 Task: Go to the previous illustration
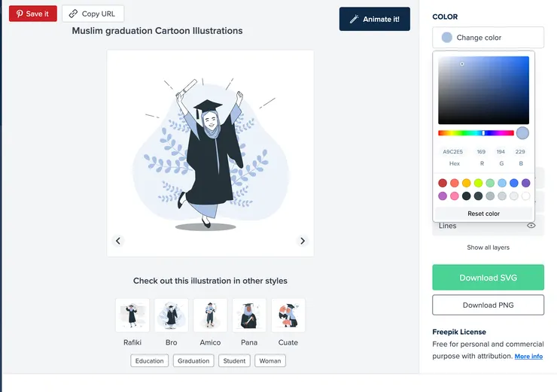118,241
